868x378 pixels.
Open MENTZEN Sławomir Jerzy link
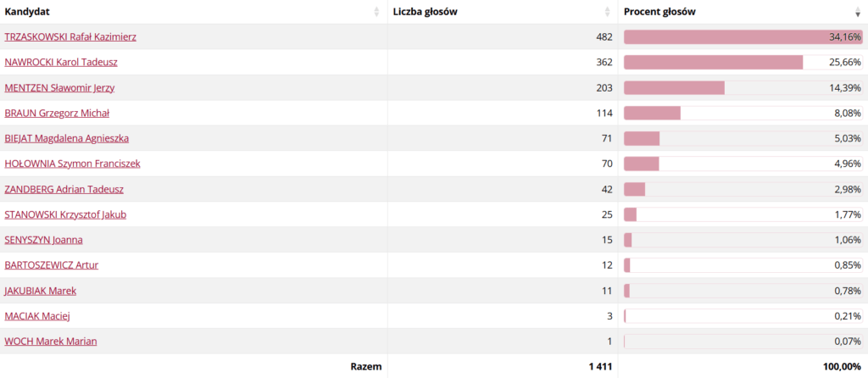coord(60,88)
